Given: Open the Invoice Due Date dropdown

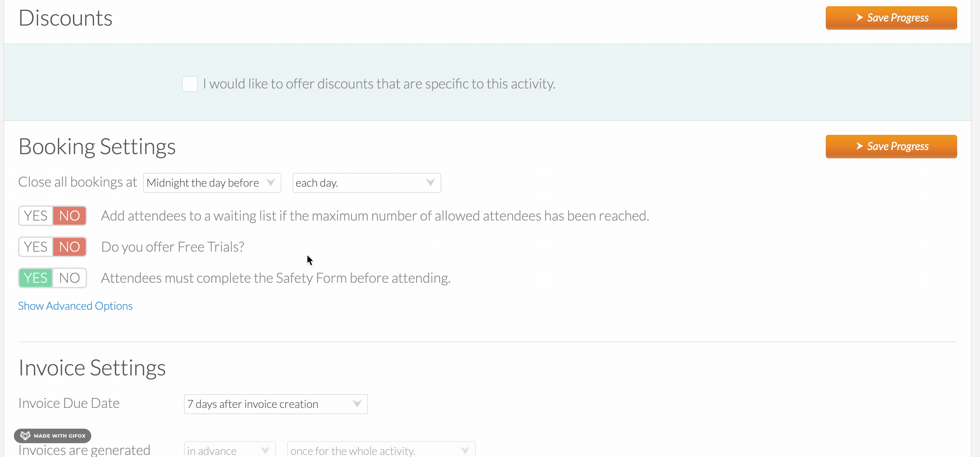Looking at the screenshot, I should click(x=276, y=404).
